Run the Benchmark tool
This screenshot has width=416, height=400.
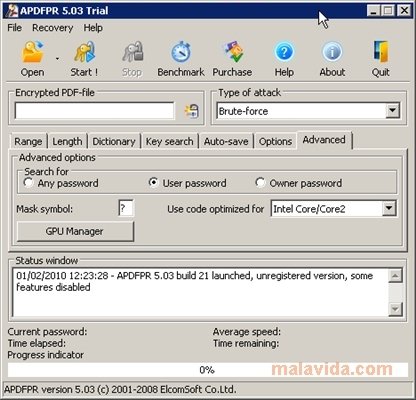(x=181, y=52)
